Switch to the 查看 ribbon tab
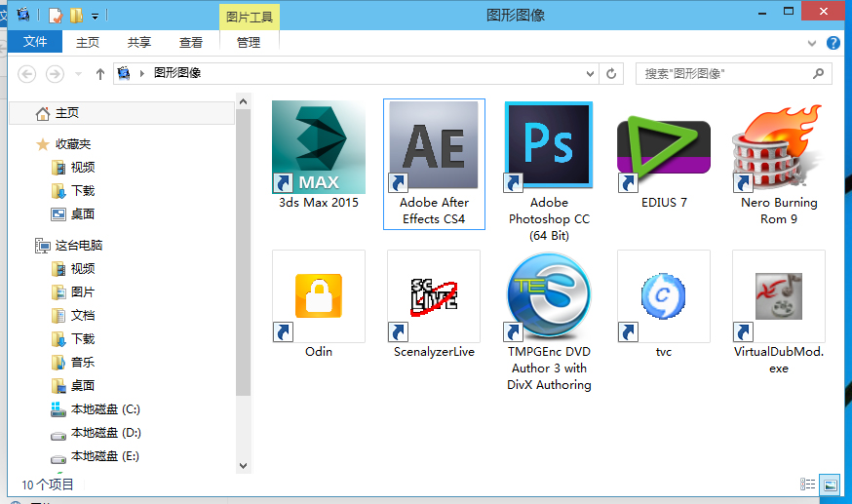Screen dimensions: 852x504 click(191, 42)
